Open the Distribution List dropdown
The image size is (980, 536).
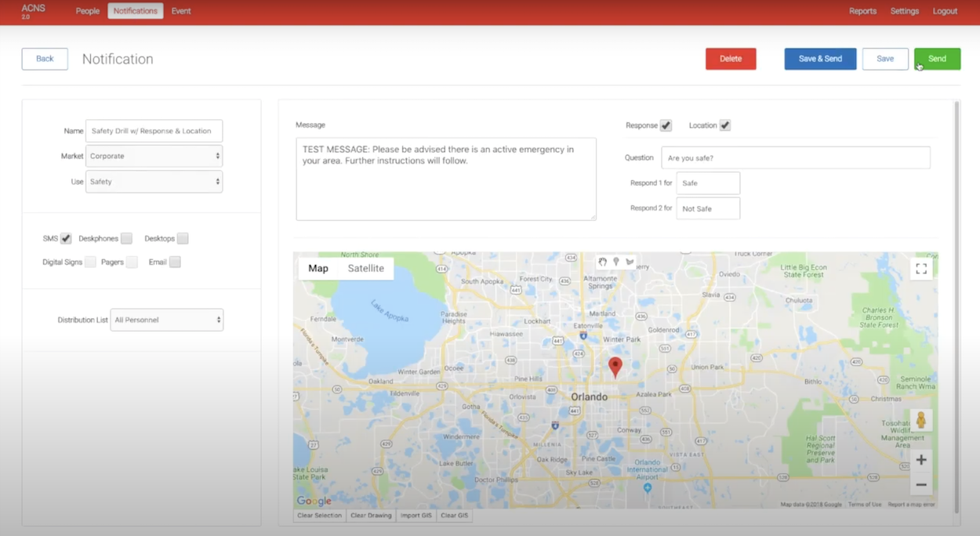[x=166, y=320]
